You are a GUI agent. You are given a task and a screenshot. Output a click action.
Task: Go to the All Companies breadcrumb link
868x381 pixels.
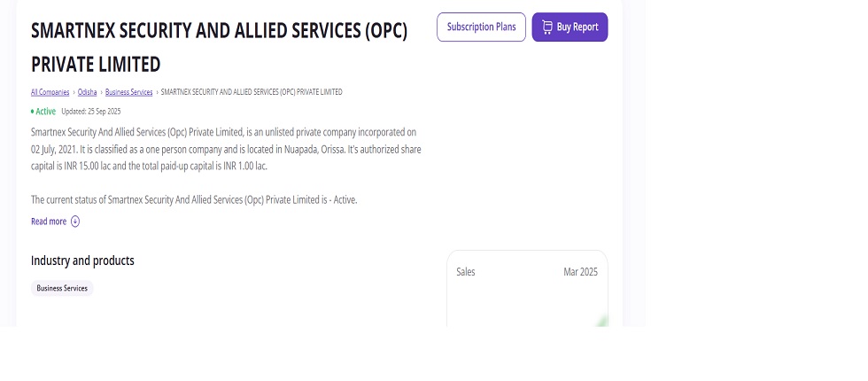[x=50, y=92]
